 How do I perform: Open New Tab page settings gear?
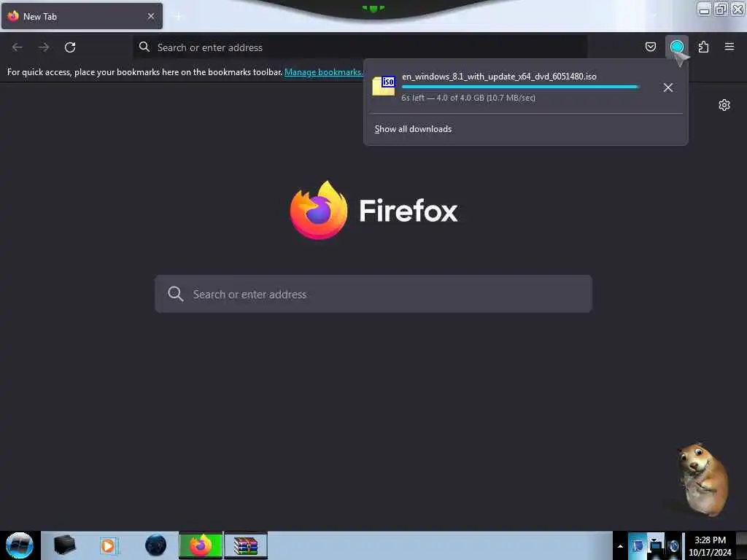[724, 105]
